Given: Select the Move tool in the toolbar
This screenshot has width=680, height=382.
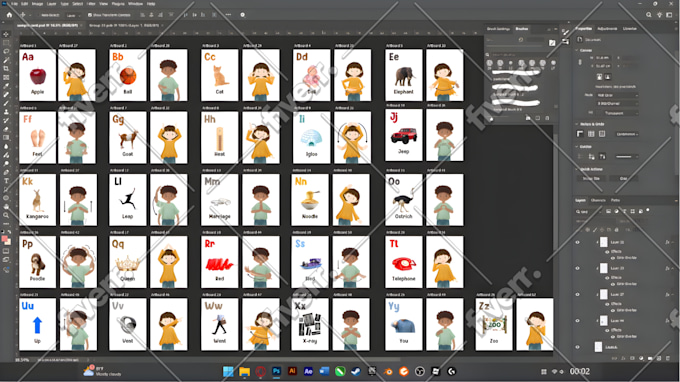Looking at the screenshot, I should click(6, 34).
